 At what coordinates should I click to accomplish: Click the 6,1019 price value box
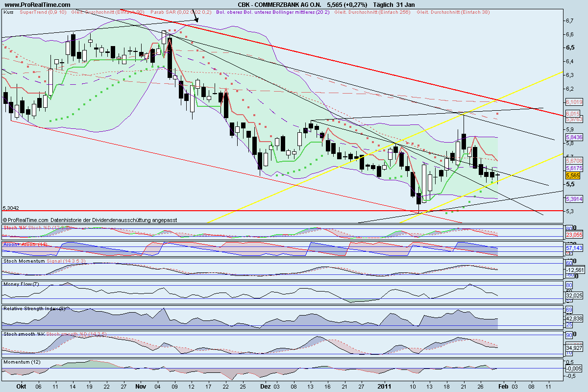(x=573, y=102)
